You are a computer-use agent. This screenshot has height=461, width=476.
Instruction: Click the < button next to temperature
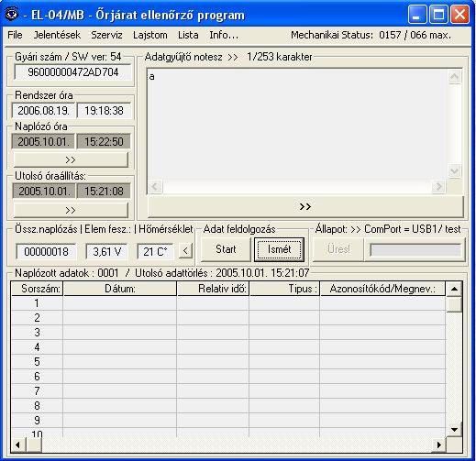click(x=185, y=251)
